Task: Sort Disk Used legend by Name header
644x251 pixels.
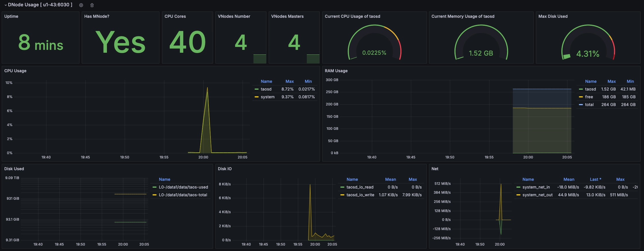Action: click(x=165, y=179)
